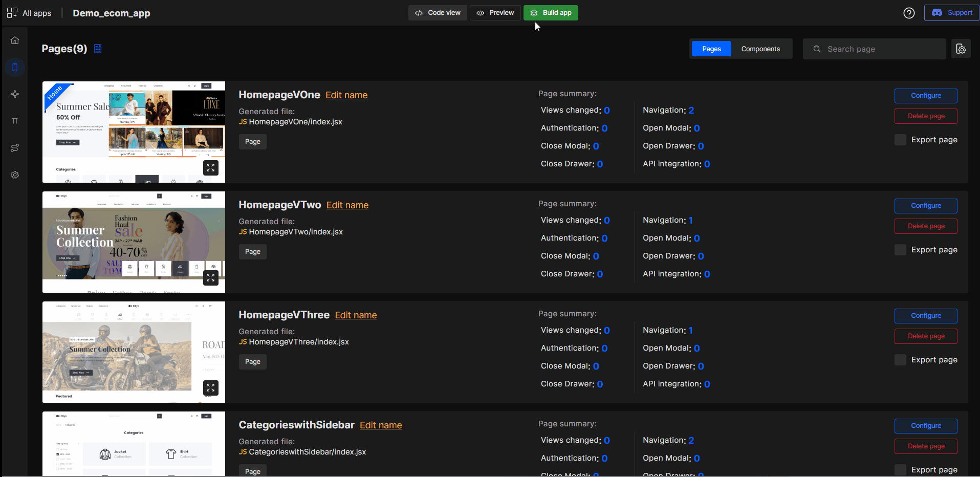Enable Export page for HomepageVOne
Screen dimensions: 980x477
click(x=900, y=139)
